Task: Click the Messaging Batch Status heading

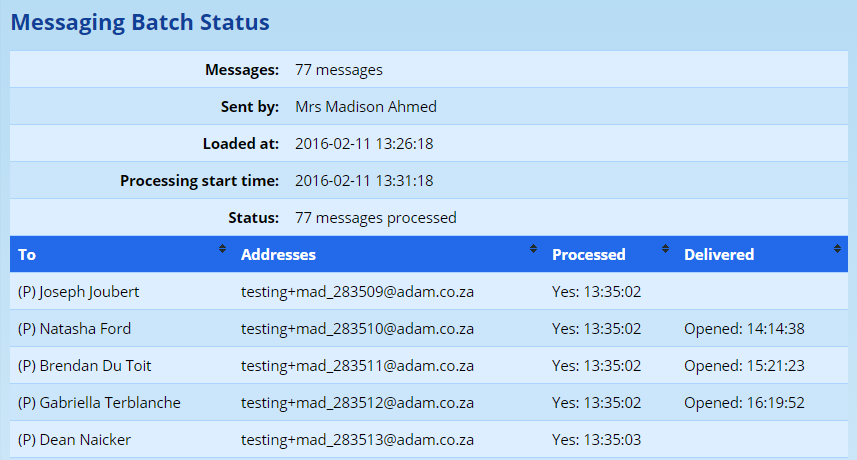Action: click(x=140, y=22)
